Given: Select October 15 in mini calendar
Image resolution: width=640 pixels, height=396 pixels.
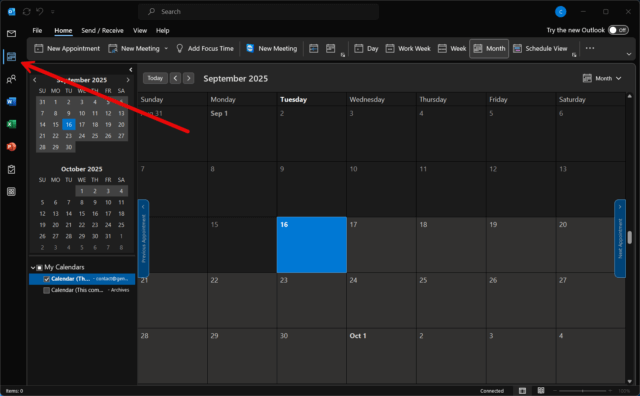Looking at the screenshot, I should 82,214.
